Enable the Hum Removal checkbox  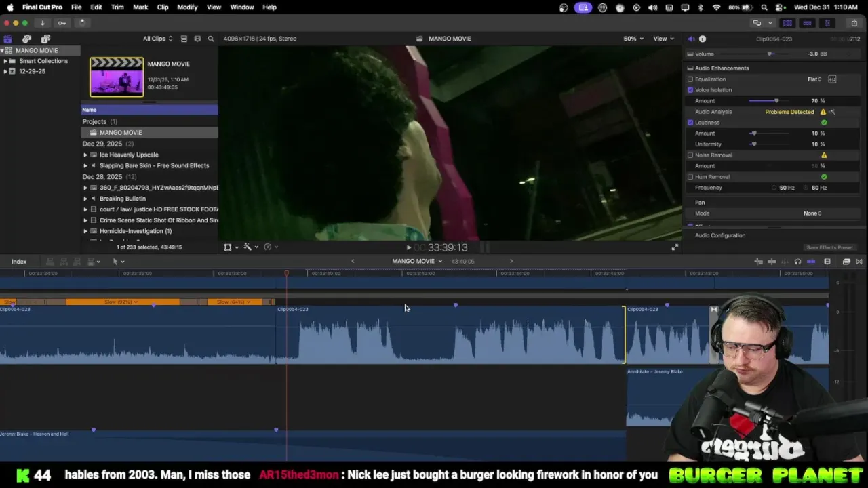[x=690, y=177]
